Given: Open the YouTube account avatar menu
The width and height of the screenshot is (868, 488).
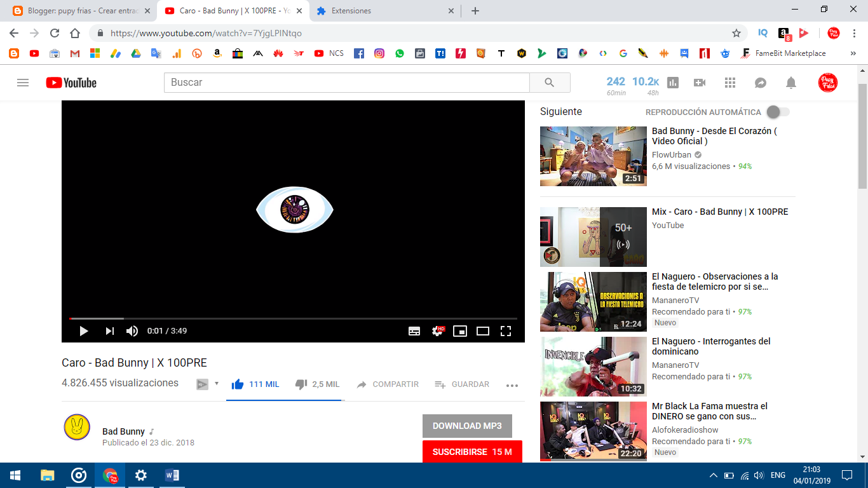Looking at the screenshot, I should [827, 83].
